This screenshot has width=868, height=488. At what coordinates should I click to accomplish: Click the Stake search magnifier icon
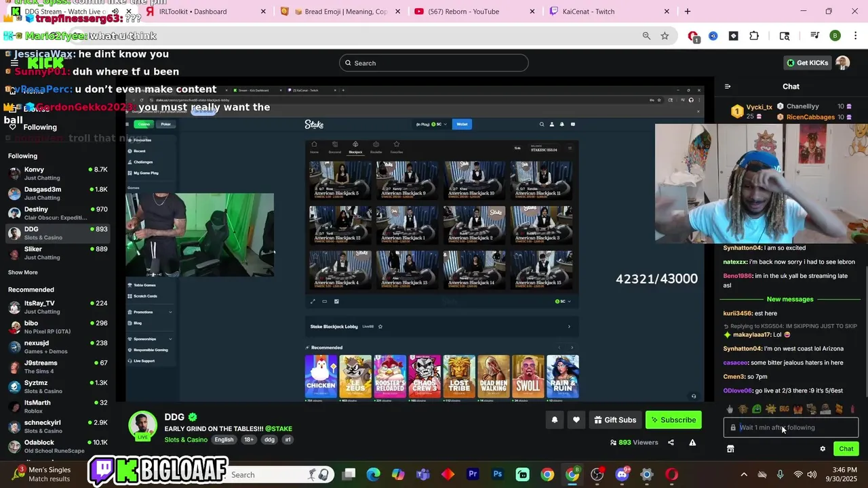[x=541, y=124]
